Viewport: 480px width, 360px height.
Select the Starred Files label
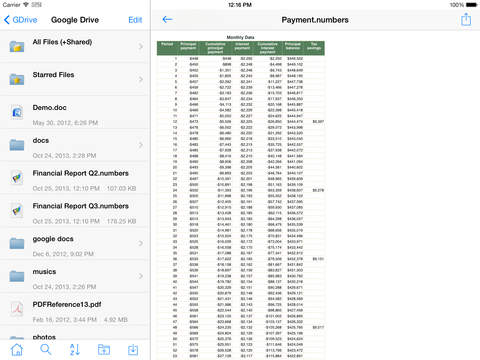pyautogui.click(x=53, y=75)
